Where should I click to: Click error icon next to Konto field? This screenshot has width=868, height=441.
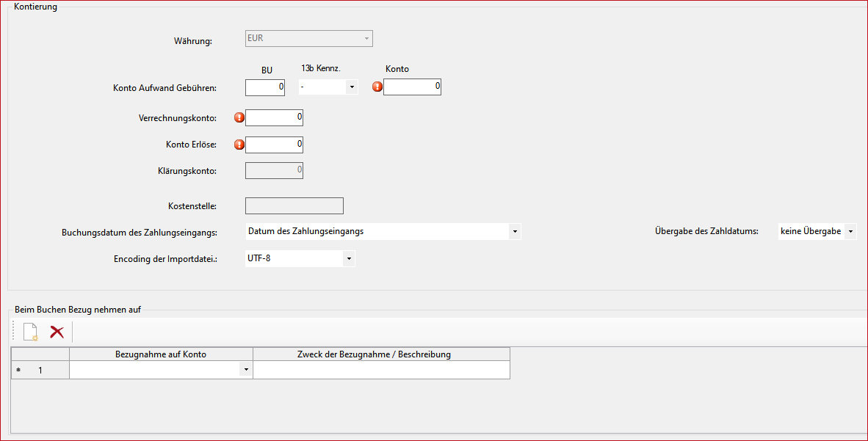click(377, 87)
